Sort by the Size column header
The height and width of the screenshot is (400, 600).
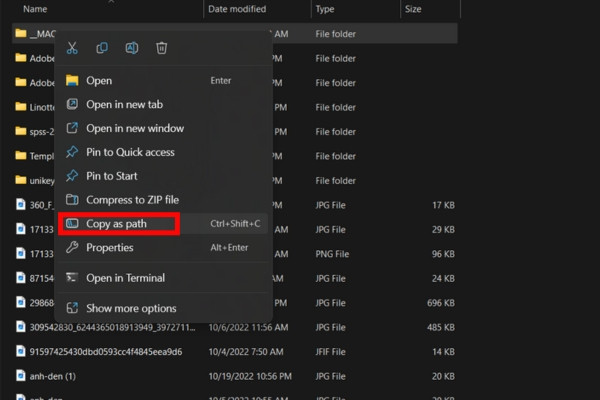[413, 9]
